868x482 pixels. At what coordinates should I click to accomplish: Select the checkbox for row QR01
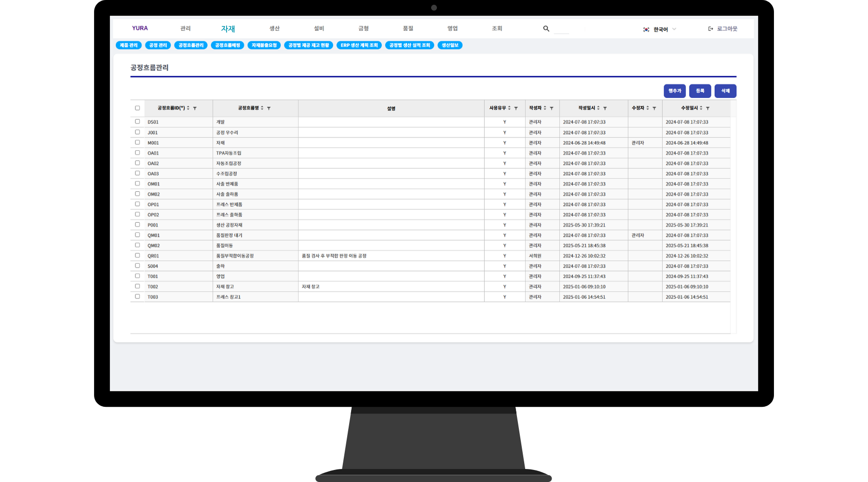click(137, 255)
